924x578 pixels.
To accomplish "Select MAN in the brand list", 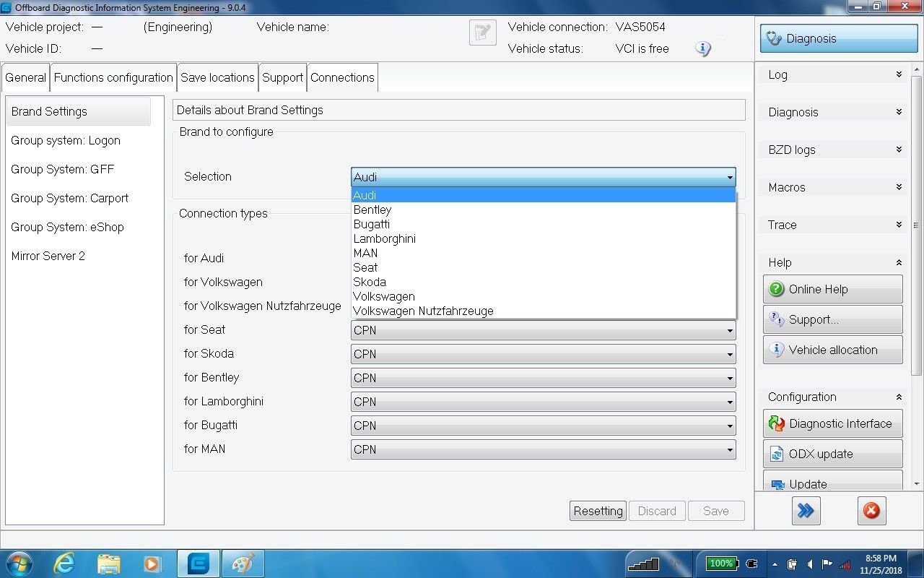I will tap(543, 253).
